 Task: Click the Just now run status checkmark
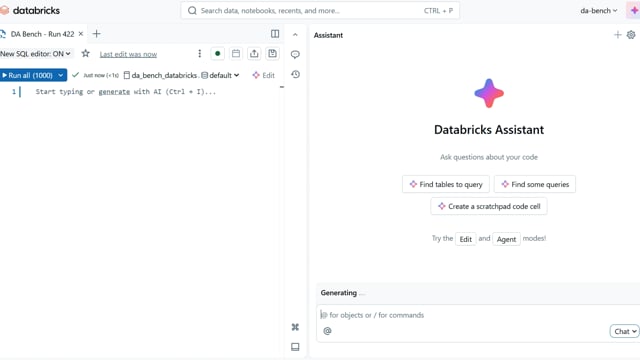[x=76, y=75]
